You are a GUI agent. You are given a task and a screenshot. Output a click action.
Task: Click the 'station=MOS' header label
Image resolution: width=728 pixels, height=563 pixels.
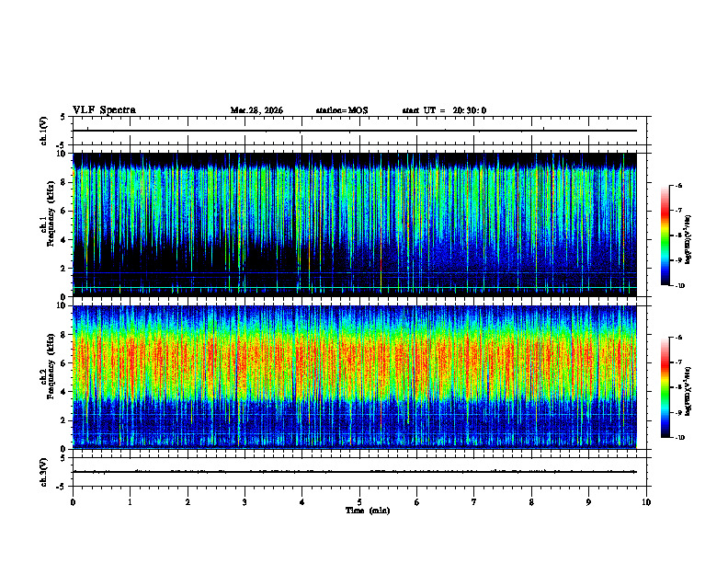coord(342,110)
